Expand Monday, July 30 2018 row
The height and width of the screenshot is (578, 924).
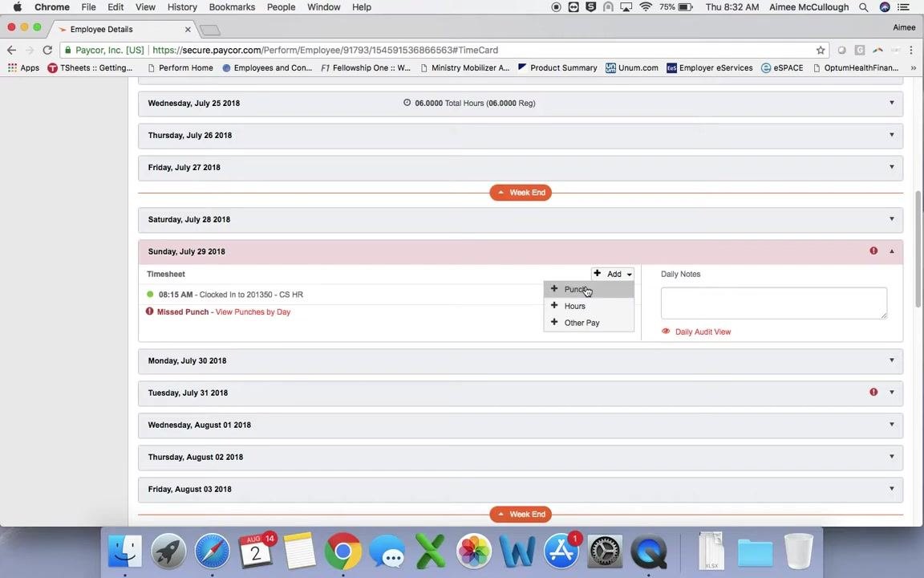point(521,360)
